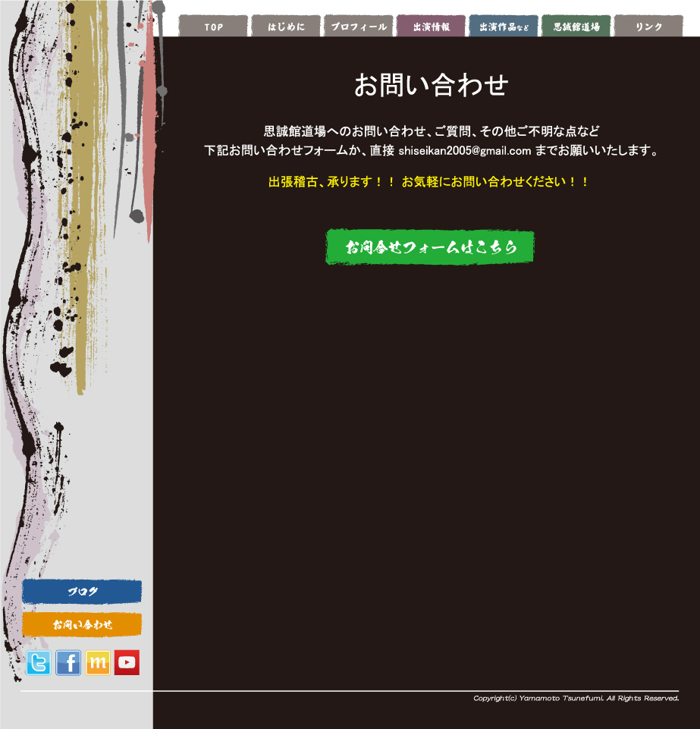This screenshot has width=700, height=729.
Task: Open the Facebook icon link
Action: pos(68,663)
